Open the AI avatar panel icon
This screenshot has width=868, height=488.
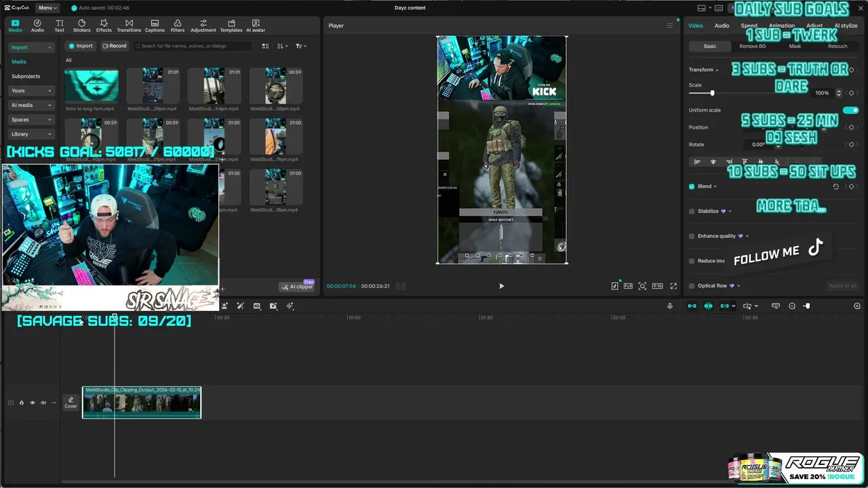point(256,26)
